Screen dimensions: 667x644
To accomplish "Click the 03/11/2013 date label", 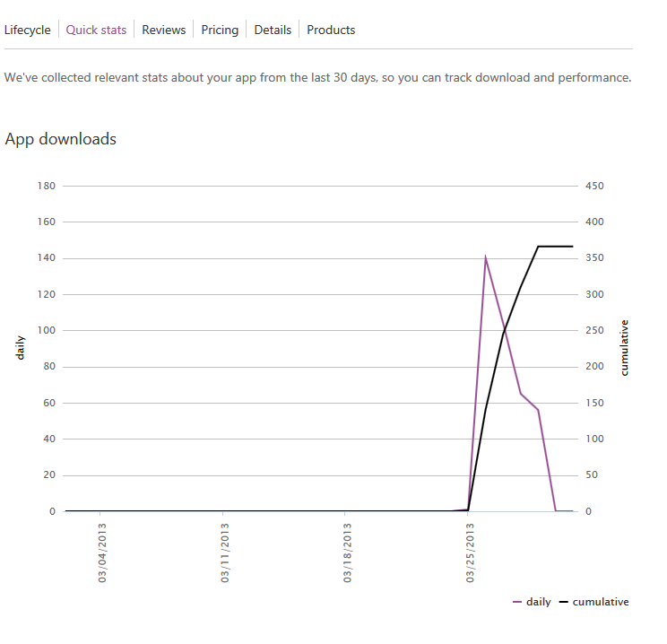I will [x=225, y=553].
